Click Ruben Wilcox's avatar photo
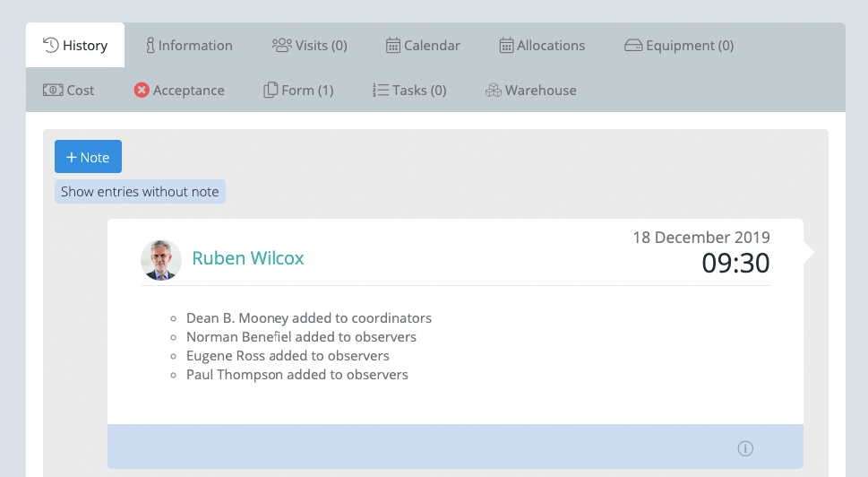Image resolution: width=868 pixels, height=477 pixels. (161, 260)
